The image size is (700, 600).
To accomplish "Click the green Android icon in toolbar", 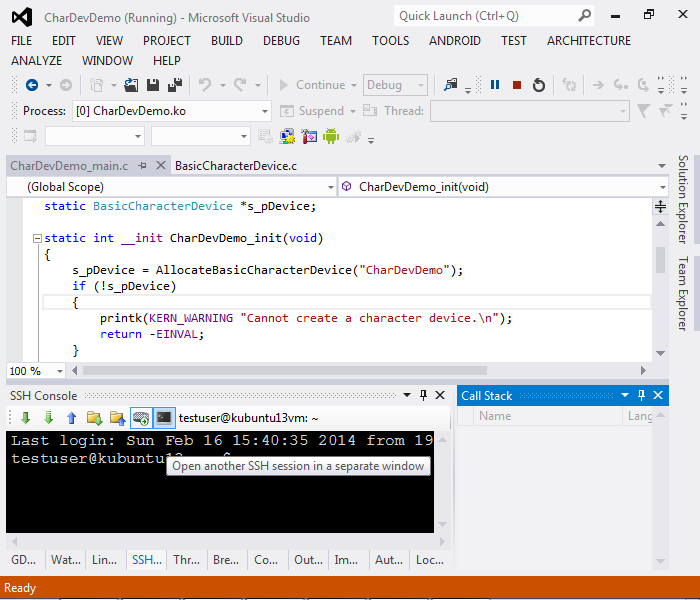I will coord(331,136).
